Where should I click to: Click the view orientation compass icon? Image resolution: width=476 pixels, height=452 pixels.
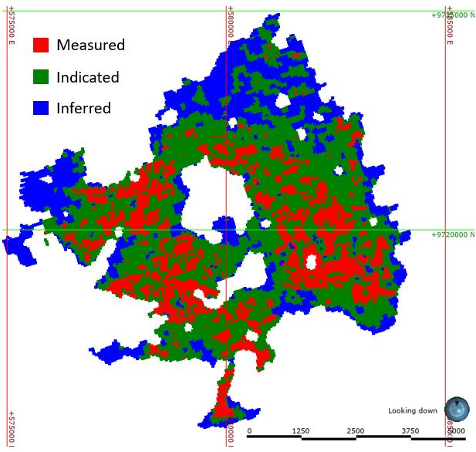pyautogui.click(x=457, y=408)
